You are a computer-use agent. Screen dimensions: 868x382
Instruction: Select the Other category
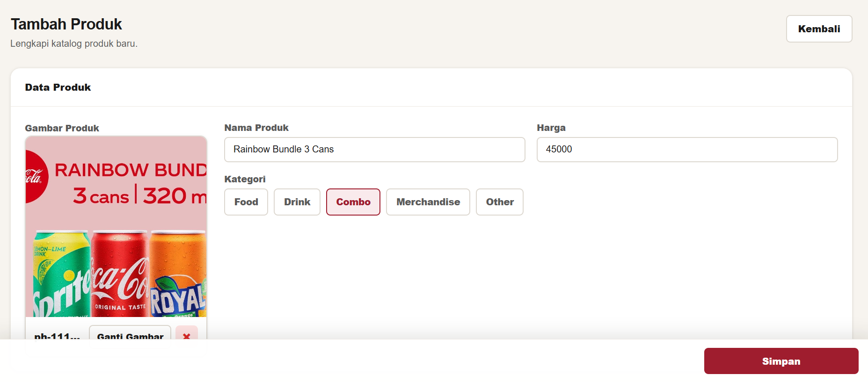click(x=500, y=202)
